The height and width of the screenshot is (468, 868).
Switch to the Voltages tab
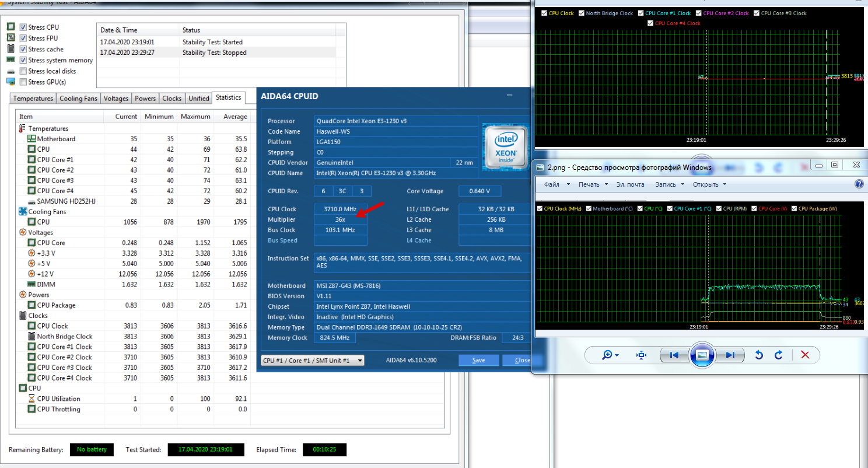pyautogui.click(x=116, y=99)
